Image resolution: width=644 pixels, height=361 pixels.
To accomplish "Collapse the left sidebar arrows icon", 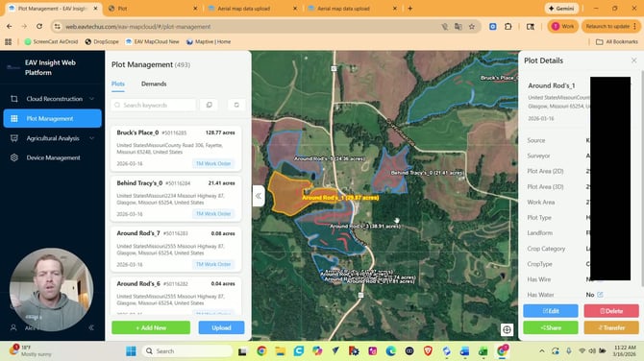I will coord(91,327).
